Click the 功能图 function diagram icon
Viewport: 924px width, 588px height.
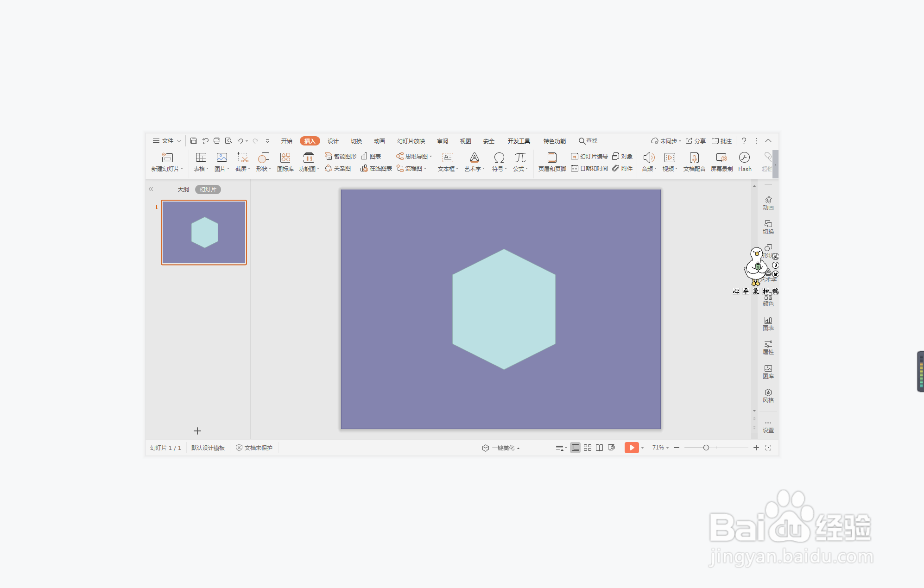tap(309, 162)
